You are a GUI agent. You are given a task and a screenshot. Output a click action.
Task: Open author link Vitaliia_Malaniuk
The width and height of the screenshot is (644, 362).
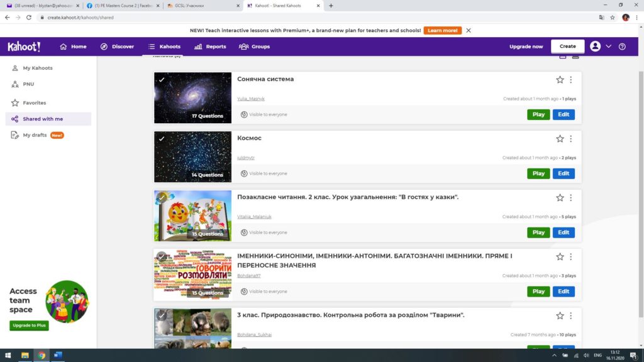point(254,217)
